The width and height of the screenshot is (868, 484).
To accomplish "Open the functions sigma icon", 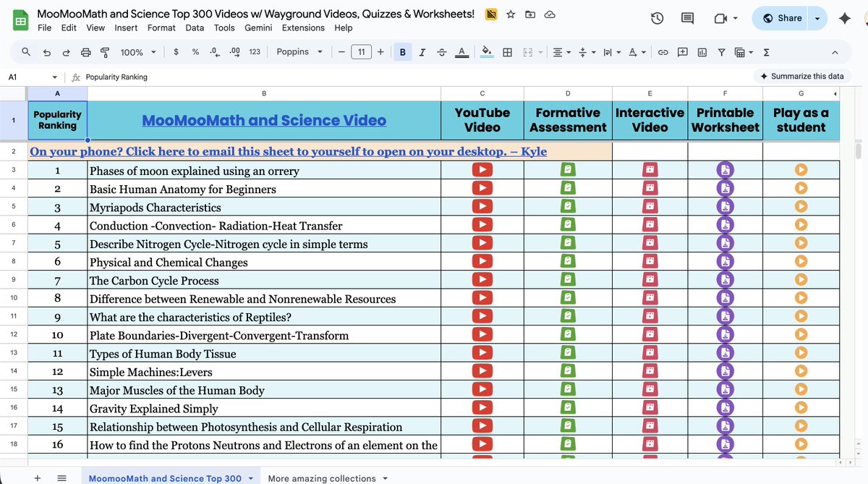I will (x=766, y=52).
